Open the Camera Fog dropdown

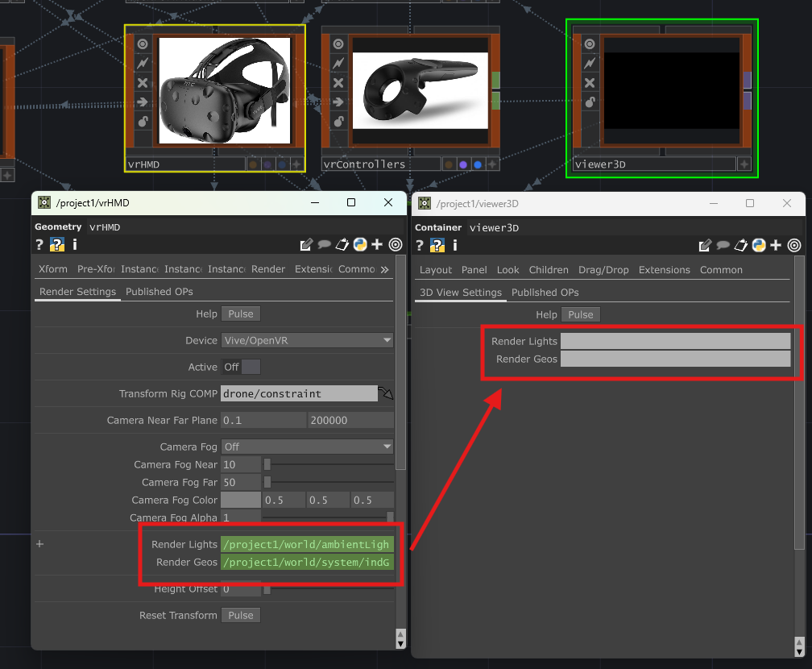tap(307, 447)
